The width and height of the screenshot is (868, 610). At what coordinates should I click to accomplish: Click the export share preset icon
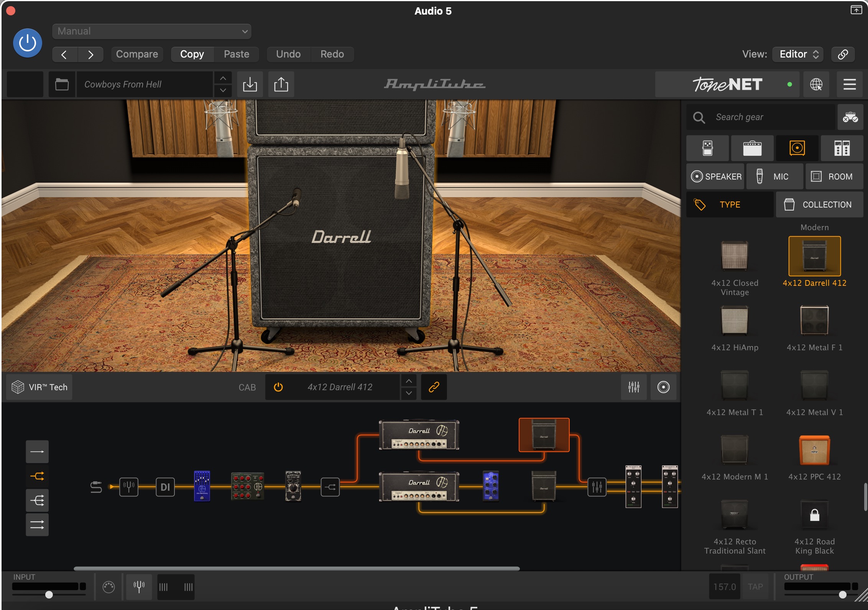tap(281, 84)
